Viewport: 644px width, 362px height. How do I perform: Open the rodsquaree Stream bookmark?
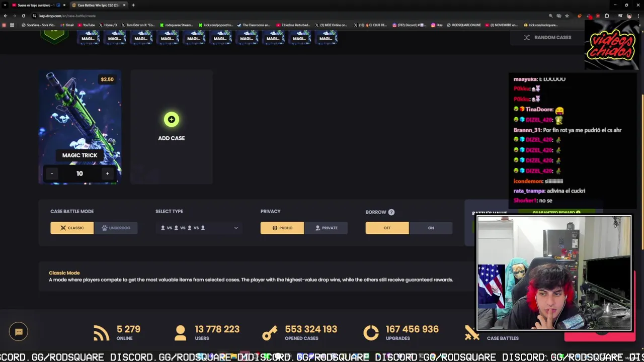[177, 25]
